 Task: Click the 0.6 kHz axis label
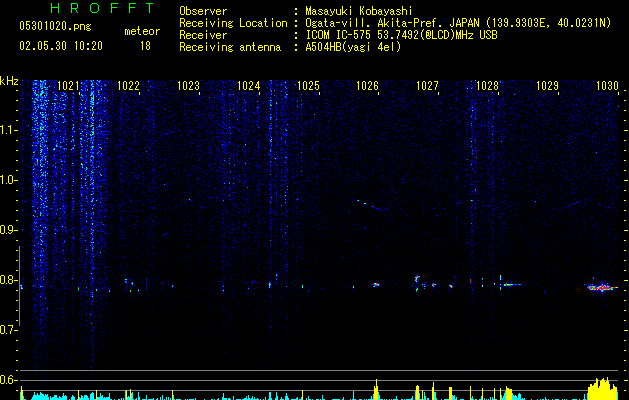(7, 380)
